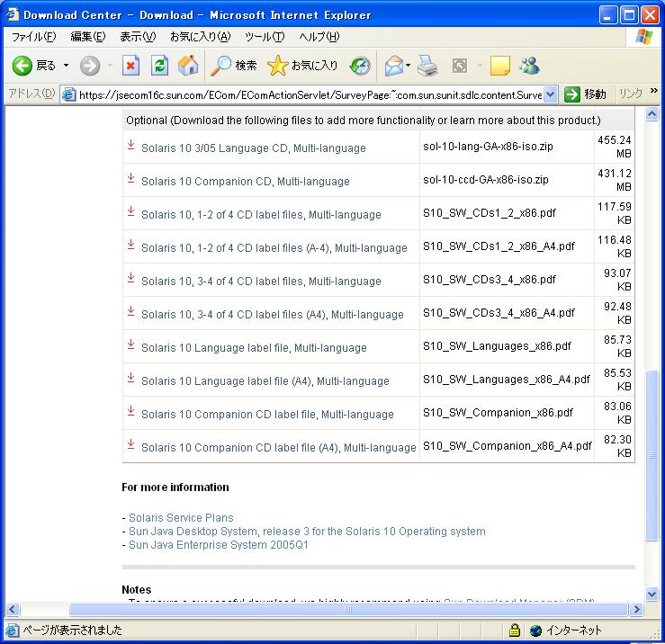Screen dimensions: 665x644
Task: Click S10_SW_CDs3_4_x86.pdf filename text
Action: click(489, 280)
